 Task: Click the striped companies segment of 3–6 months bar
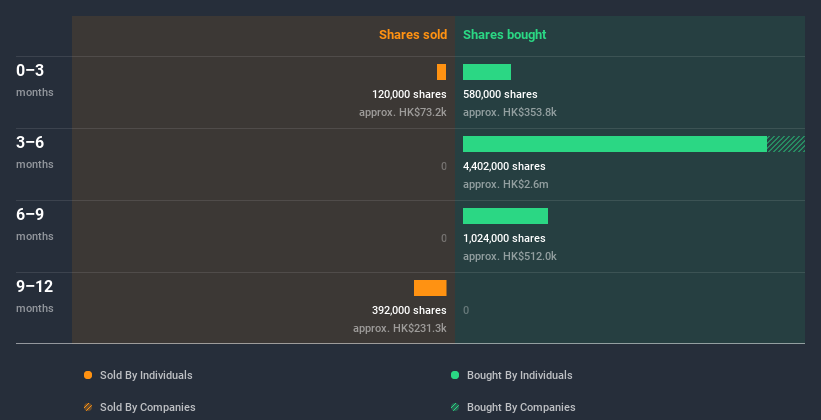pyautogui.click(x=786, y=144)
